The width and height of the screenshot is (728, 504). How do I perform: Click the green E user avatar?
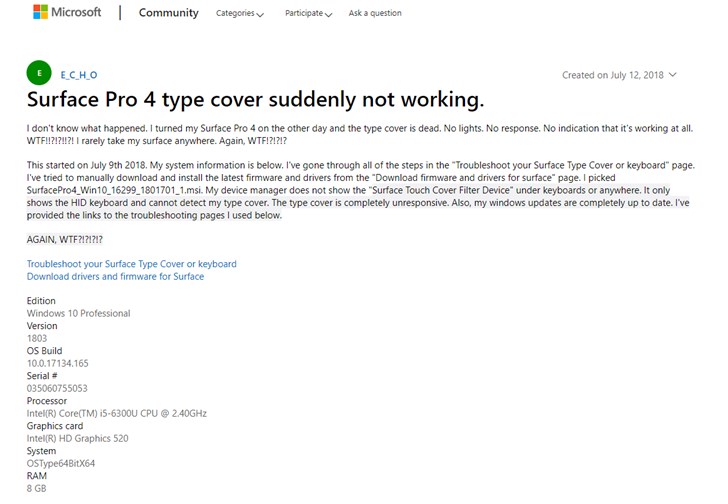pyautogui.click(x=39, y=73)
